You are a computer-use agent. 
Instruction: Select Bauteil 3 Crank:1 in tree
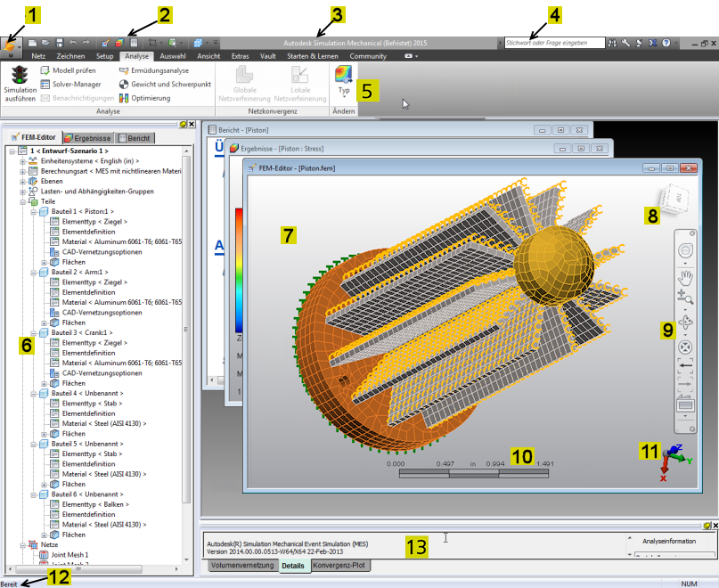point(82,332)
